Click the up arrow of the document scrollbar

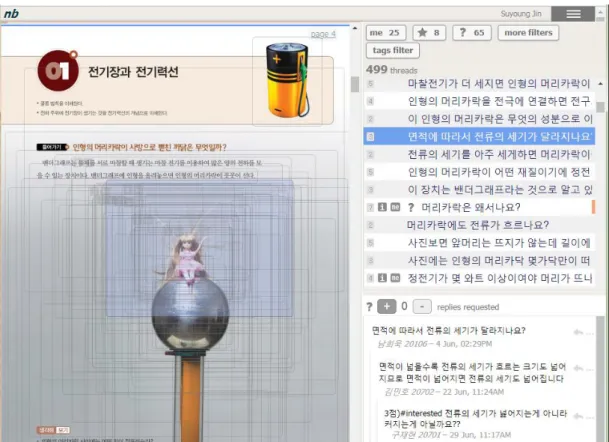coord(355,28)
